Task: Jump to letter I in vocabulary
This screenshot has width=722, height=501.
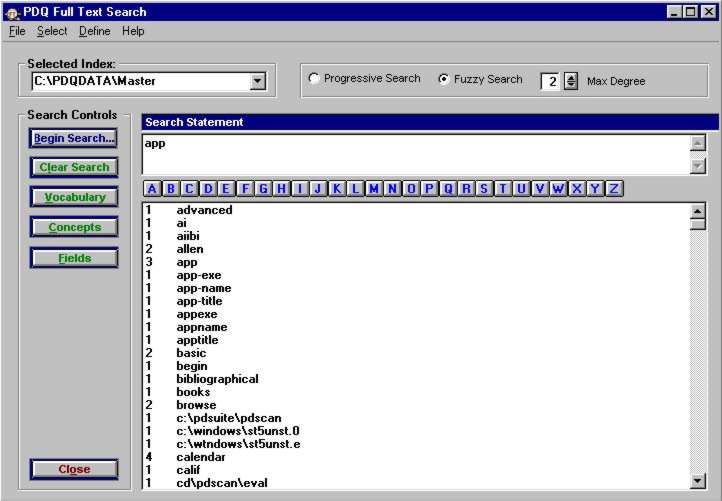Action: click(x=300, y=188)
